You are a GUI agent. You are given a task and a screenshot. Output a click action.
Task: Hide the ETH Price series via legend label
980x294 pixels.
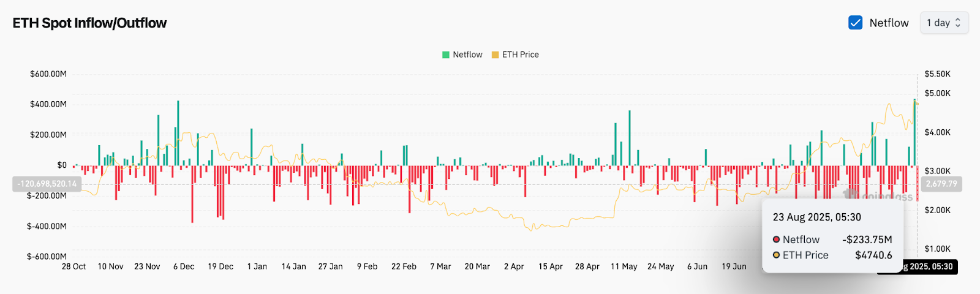point(520,55)
